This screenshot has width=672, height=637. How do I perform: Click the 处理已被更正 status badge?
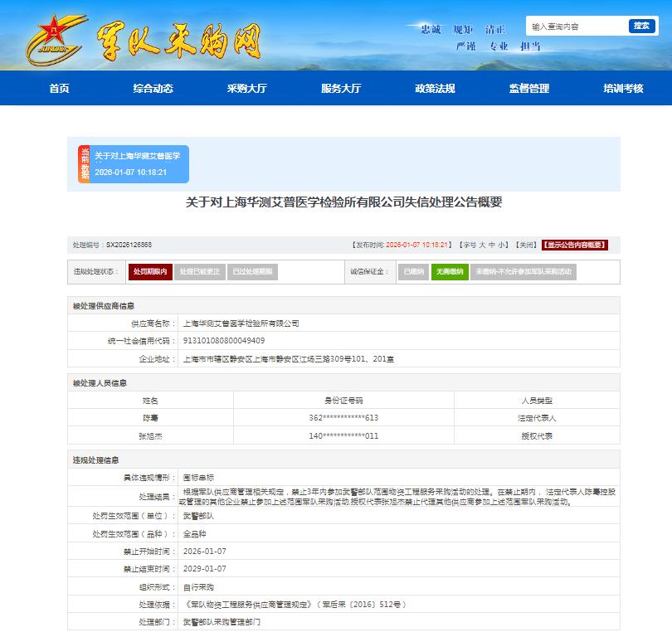(x=200, y=271)
